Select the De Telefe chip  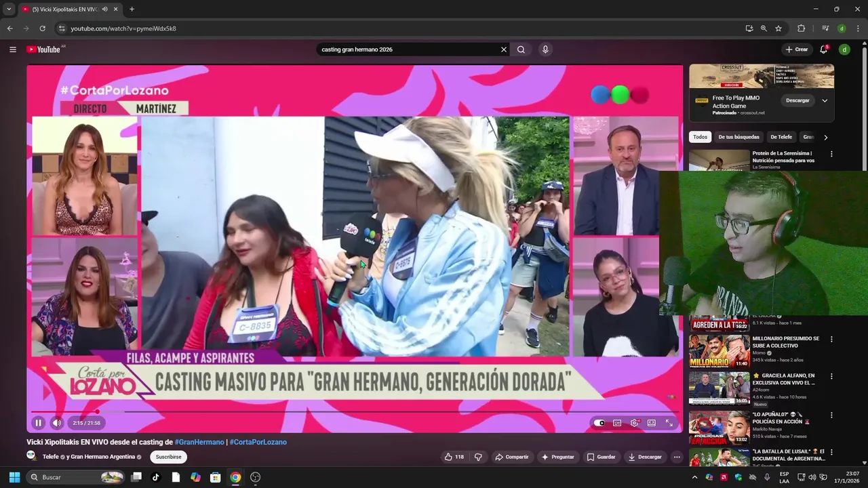[781, 137]
